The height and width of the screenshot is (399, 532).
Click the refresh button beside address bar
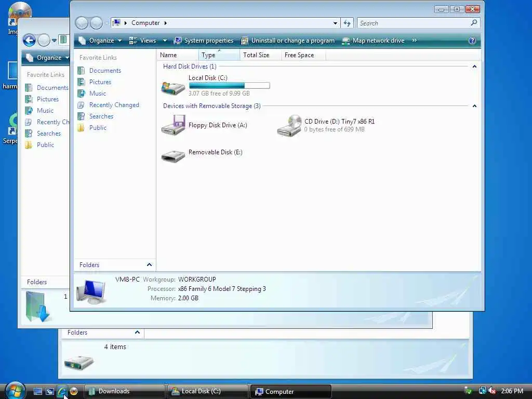click(347, 23)
